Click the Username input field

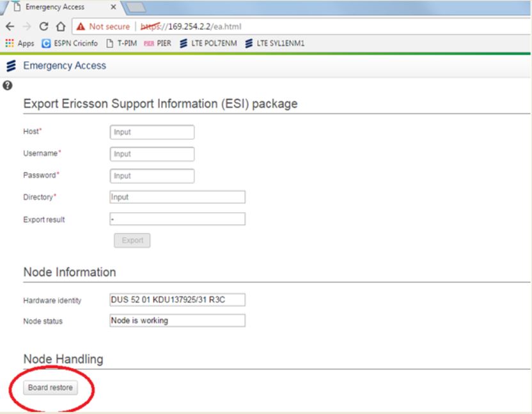click(x=152, y=154)
